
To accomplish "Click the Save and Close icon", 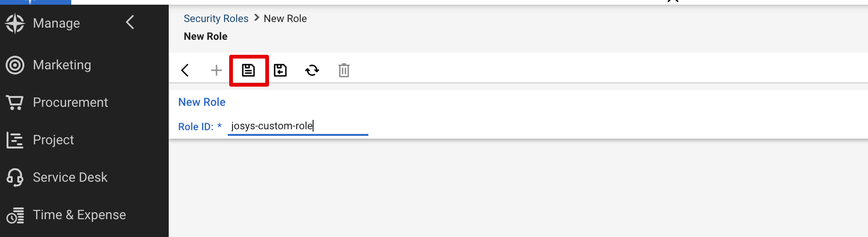I will (280, 70).
